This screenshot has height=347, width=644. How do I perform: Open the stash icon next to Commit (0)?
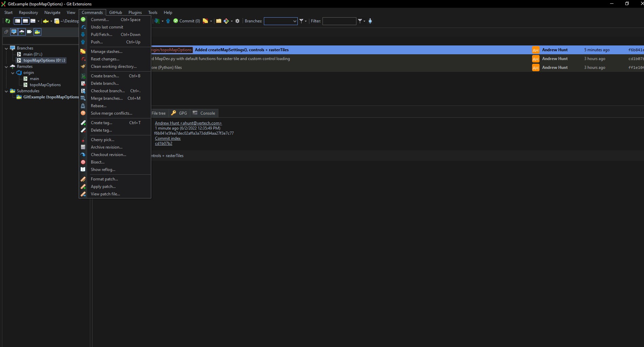point(205,21)
